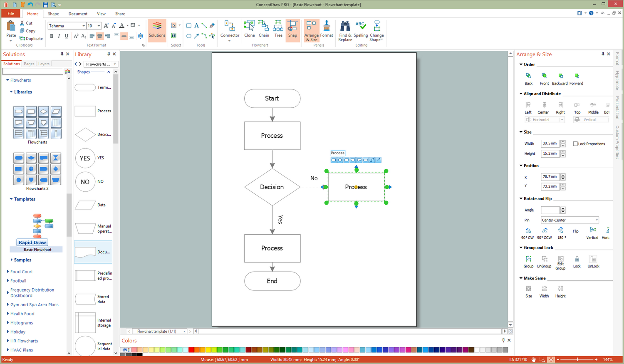Toggle the Snap option in ribbon

point(292,30)
